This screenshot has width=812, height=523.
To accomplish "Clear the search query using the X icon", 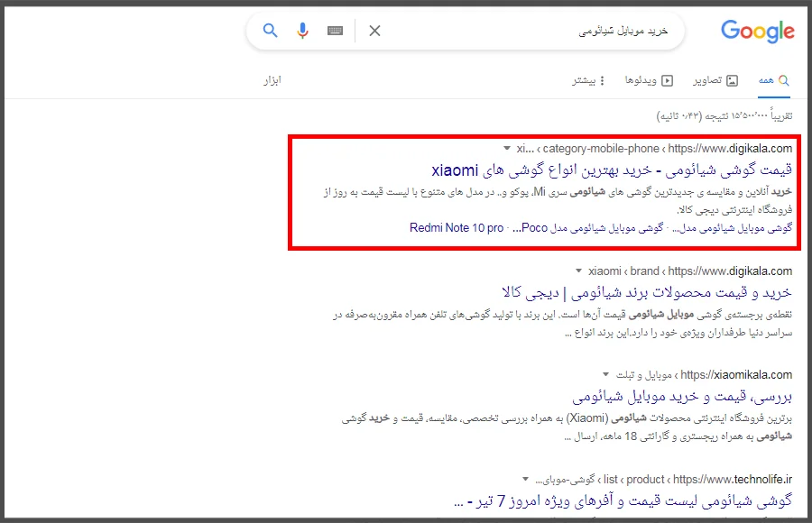I will coord(374,30).
